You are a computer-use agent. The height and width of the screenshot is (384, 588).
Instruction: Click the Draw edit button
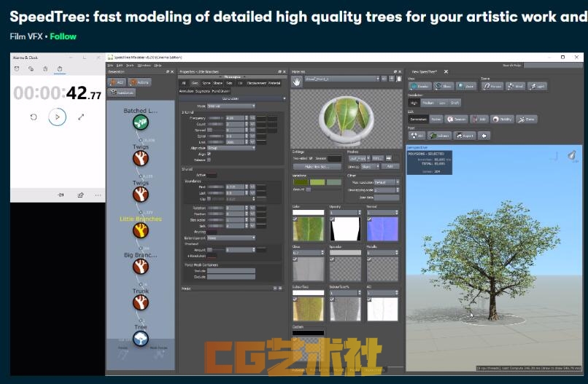[527, 119]
